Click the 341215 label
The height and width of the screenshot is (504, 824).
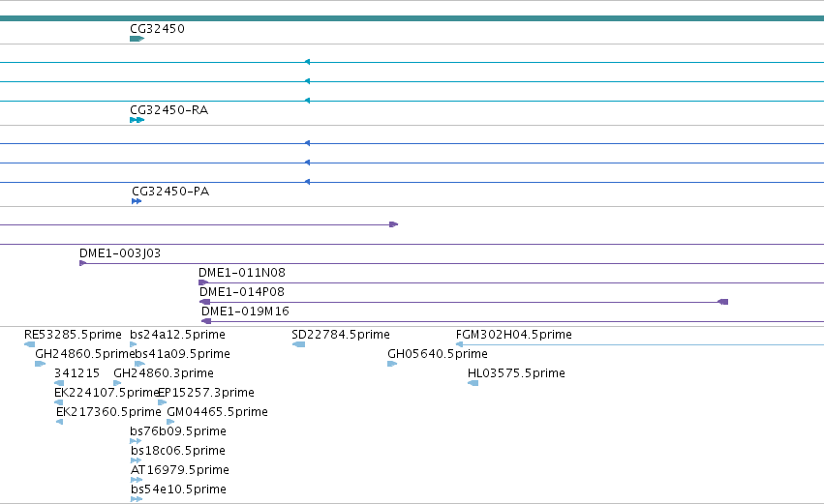76,373
